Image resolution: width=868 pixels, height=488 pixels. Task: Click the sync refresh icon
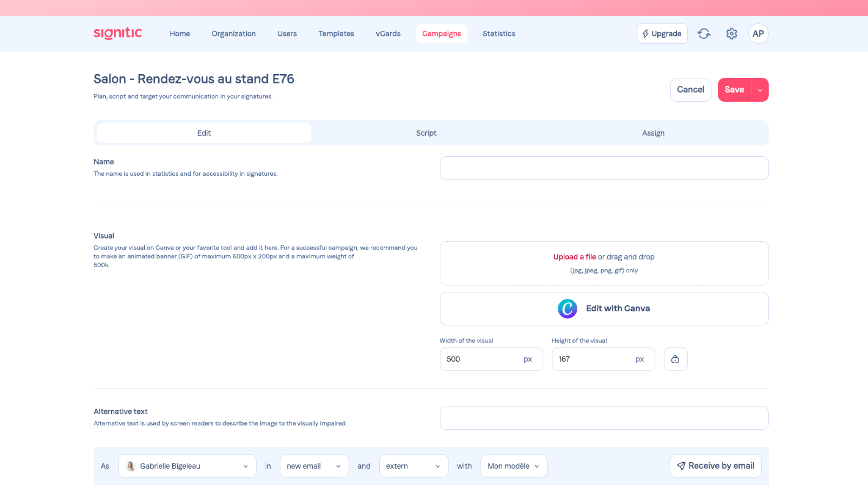click(x=703, y=33)
